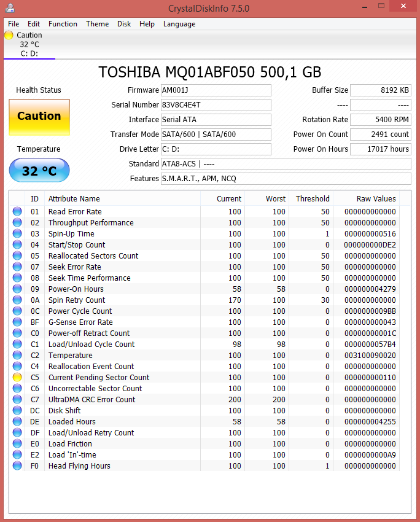Select the raw value 0000000057B4
Screen dimensions: 420x522
(x=370, y=345)
